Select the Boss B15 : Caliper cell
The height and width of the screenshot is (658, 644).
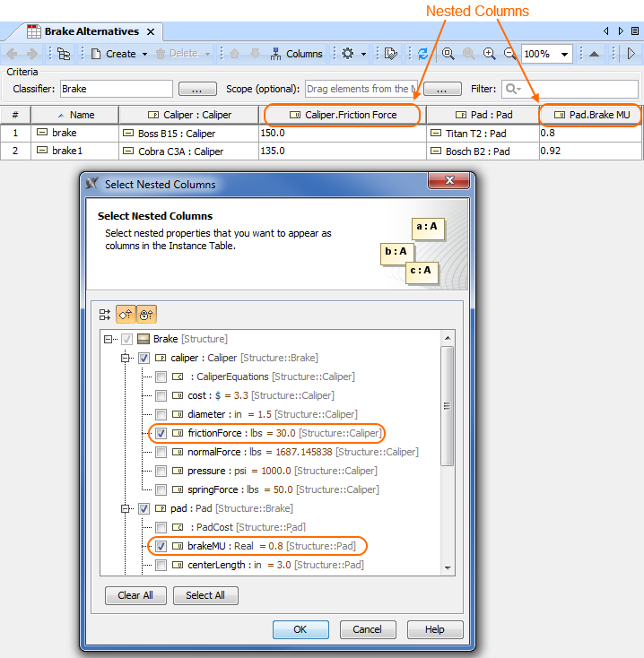click(x=189, y=134)
